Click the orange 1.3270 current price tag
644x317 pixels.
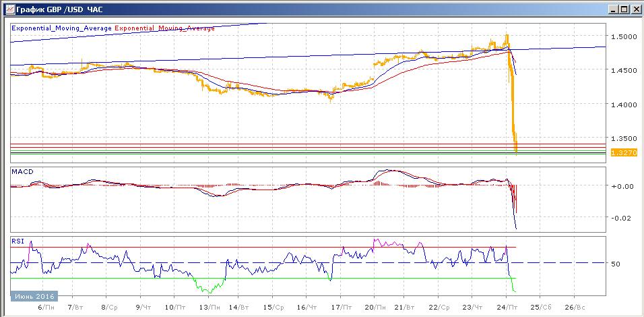(x=624, y=152)
